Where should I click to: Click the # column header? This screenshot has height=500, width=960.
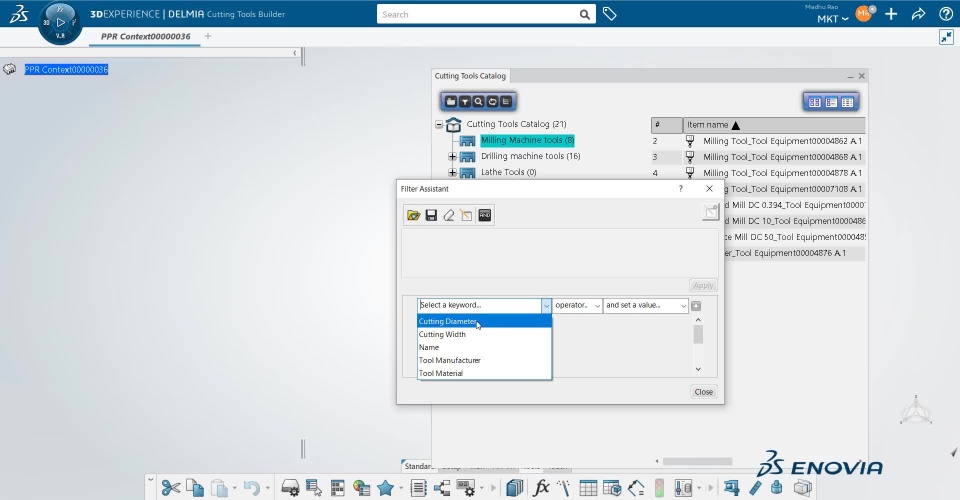(x=666, y=125)
